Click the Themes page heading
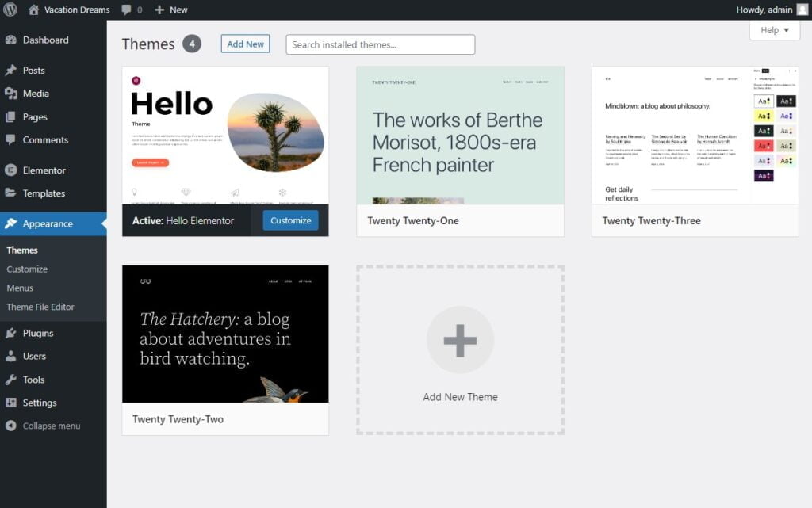This screenshot has width=812, height=508. tap(148, 44)
